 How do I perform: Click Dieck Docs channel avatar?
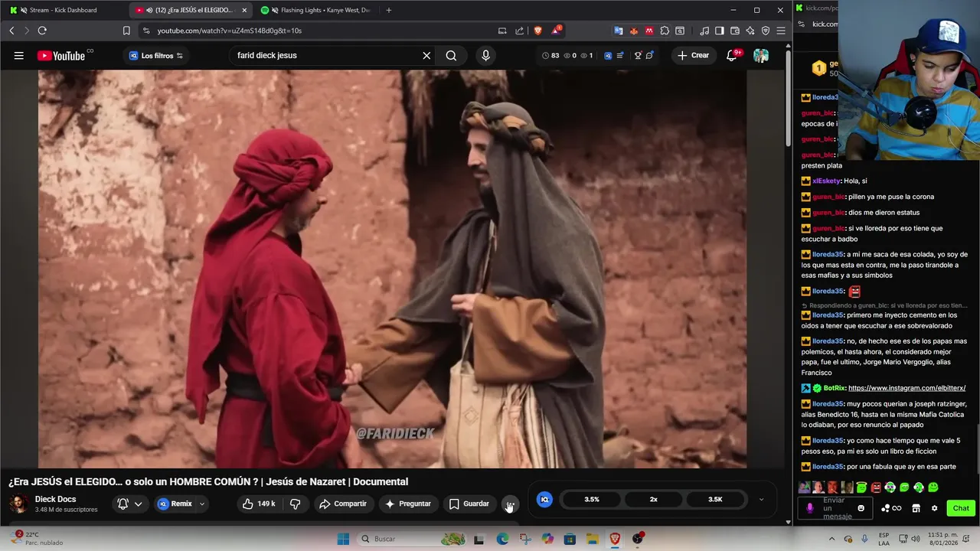[x=18, y=504]
